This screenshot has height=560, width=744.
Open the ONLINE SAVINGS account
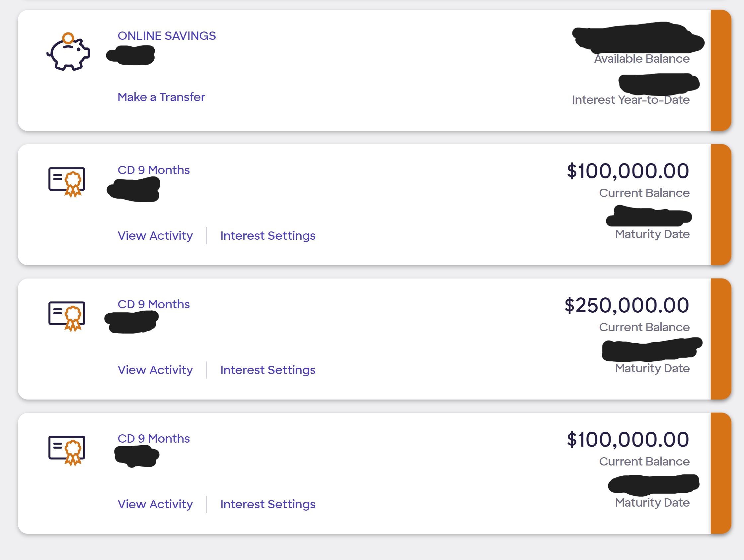[167, 35]
